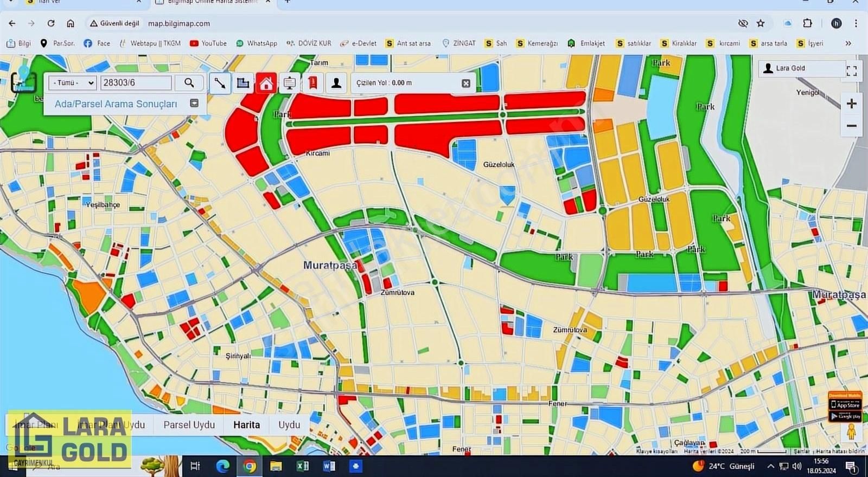This screenshot has height=477, width=868.
Task: Click the Chrome taskbar icon
Action: 250,466
